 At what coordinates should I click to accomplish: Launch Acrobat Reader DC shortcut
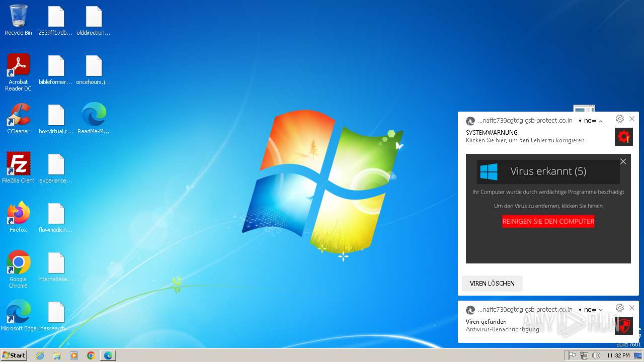tap(18, 72)
